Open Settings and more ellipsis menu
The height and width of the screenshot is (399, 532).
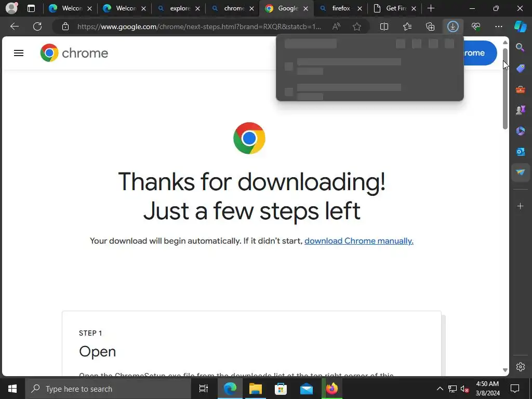(x=498, y=26)
